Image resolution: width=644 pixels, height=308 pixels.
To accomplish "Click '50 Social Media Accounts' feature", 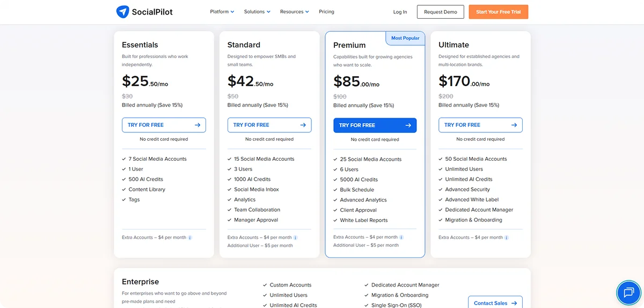I will [x=476, y=159].
